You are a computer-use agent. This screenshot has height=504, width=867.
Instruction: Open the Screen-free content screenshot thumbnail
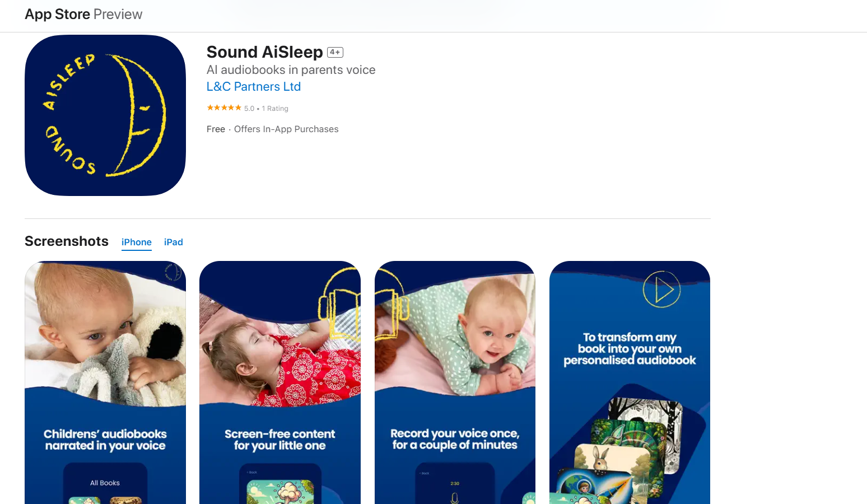coord(280,382)
